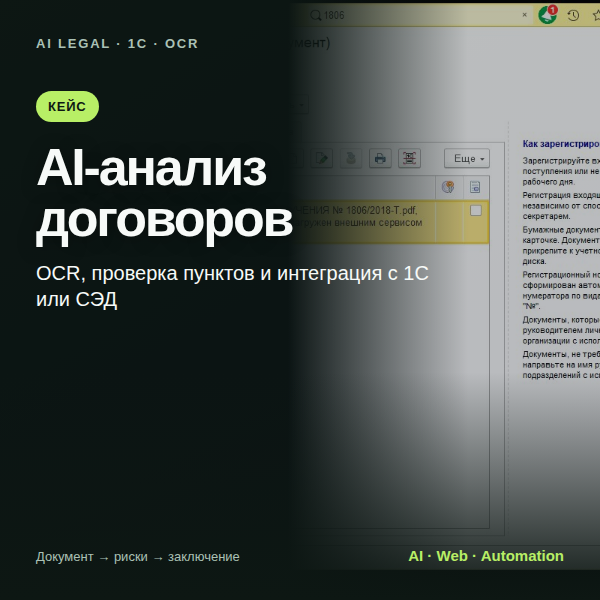The image size is (600, 600).
Task: Click the greyed stamp toolbar icon
Action: pos(351,158)
